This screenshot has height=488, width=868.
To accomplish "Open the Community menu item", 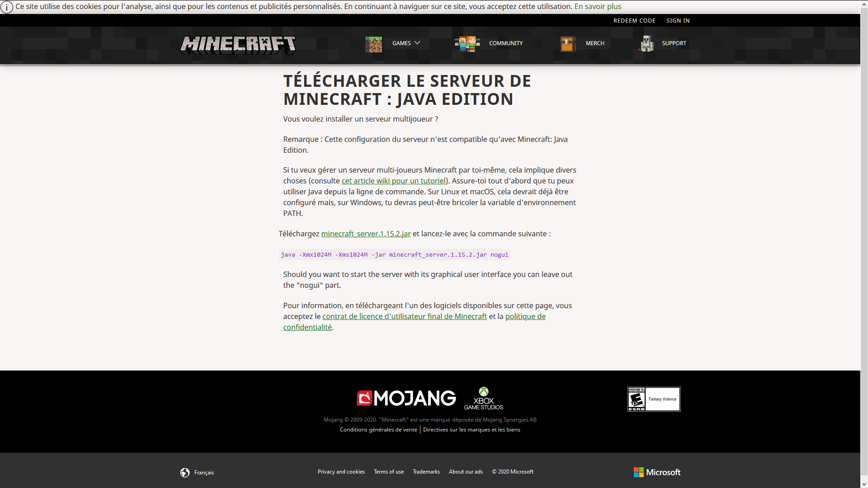I will click(x=506, y=43).
